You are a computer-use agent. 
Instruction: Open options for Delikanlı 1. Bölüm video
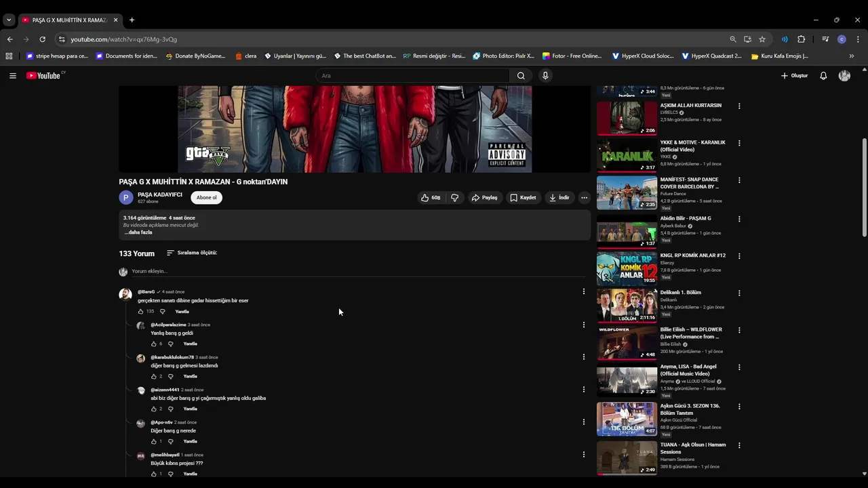tap(739, 293)
